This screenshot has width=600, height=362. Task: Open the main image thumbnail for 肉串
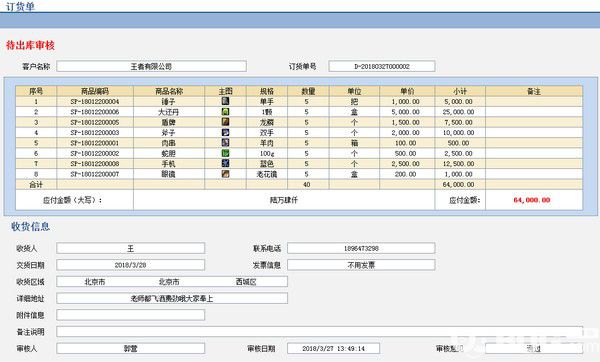point(225,142)
